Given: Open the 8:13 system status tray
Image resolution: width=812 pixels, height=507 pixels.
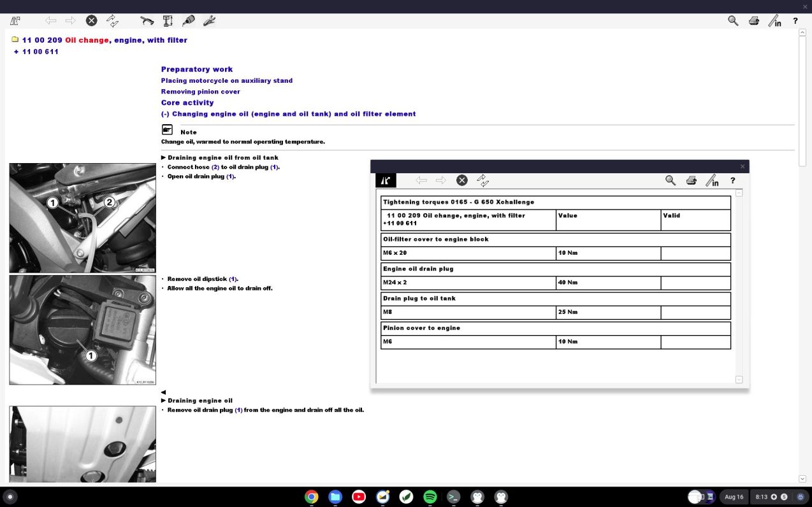Looking at the screenshot, I should pos(771,497).
